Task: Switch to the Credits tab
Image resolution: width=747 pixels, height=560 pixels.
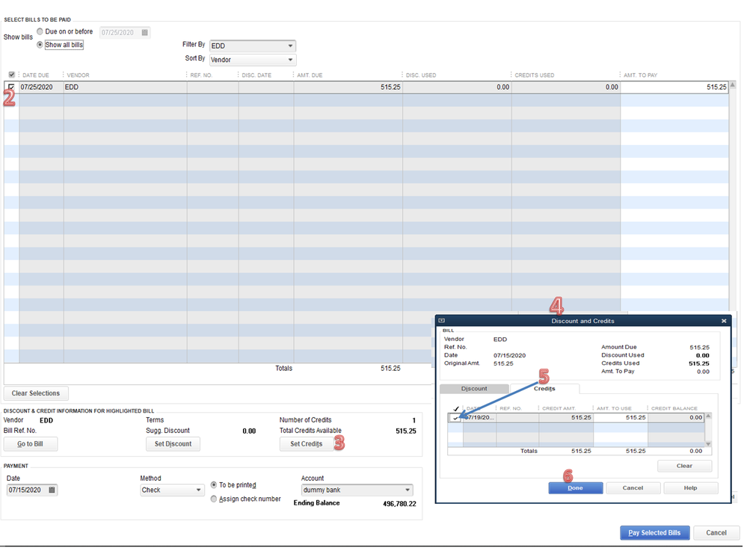Action: click(544, 389)
